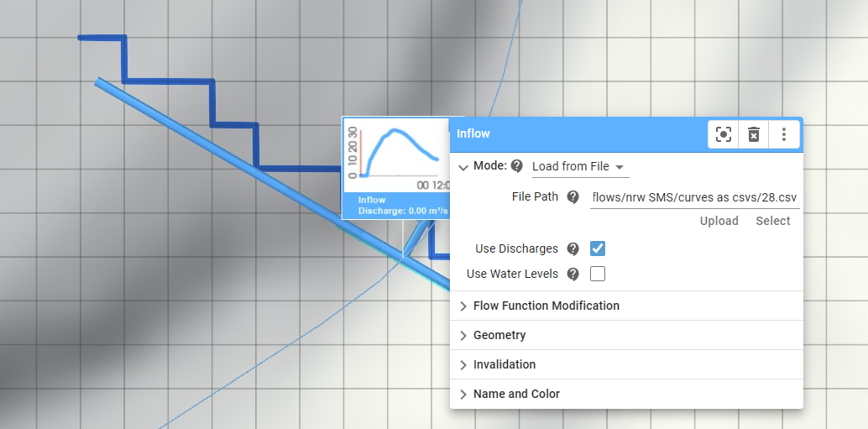868x429 pixels.
Task: Collapse the Mode section chevron
Action: click(463, 166)
